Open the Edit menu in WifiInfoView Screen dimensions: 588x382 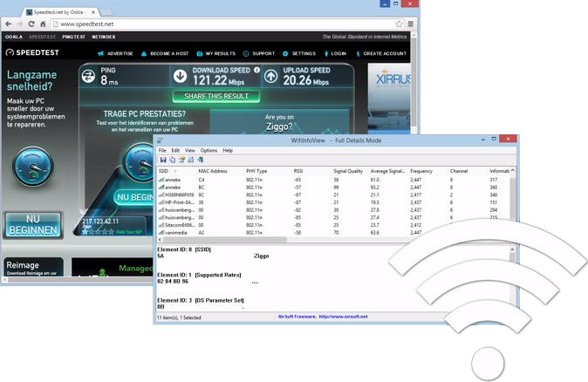[x=175, y=150]
